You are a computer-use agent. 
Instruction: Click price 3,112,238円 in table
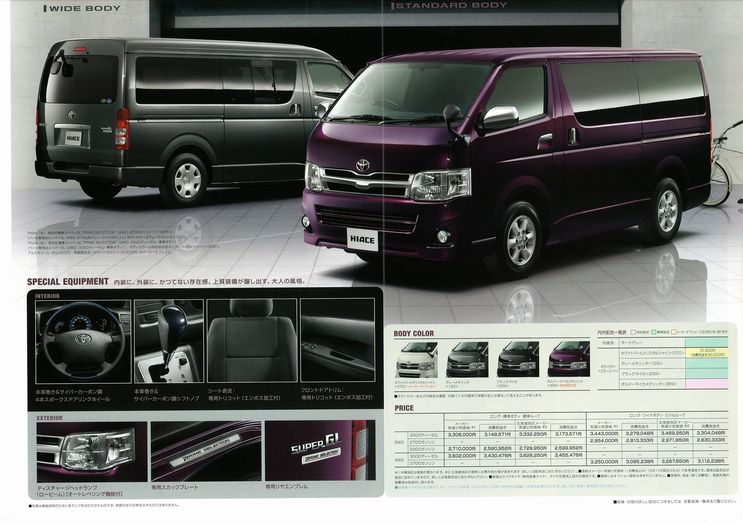pyautogui.click(x=711, y=461)
